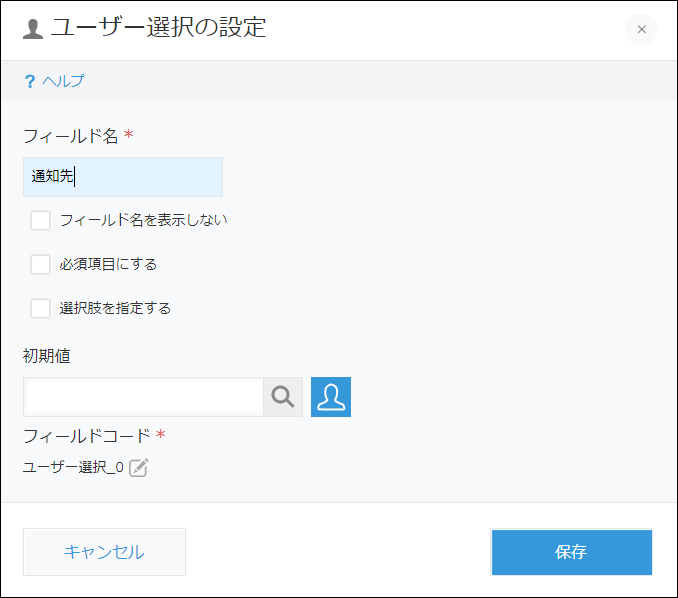Image resolution: width=678 pixels, height=598 pixels.
Task: Click the 初期値 label
Action: coord(47,356)
